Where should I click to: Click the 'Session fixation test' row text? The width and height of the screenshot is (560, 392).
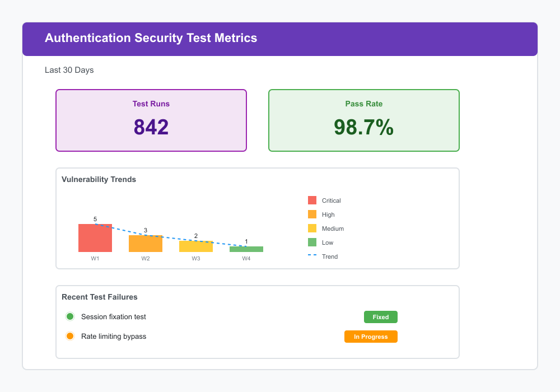114,316
